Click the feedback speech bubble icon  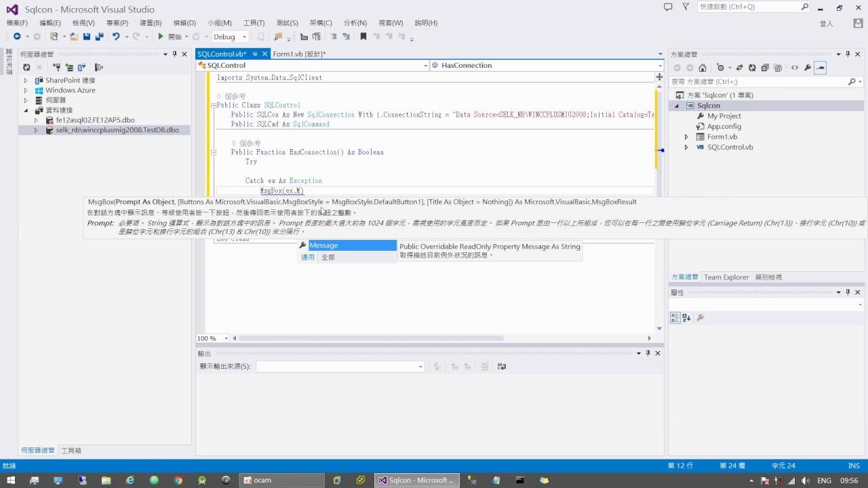(x=668, y=7)
